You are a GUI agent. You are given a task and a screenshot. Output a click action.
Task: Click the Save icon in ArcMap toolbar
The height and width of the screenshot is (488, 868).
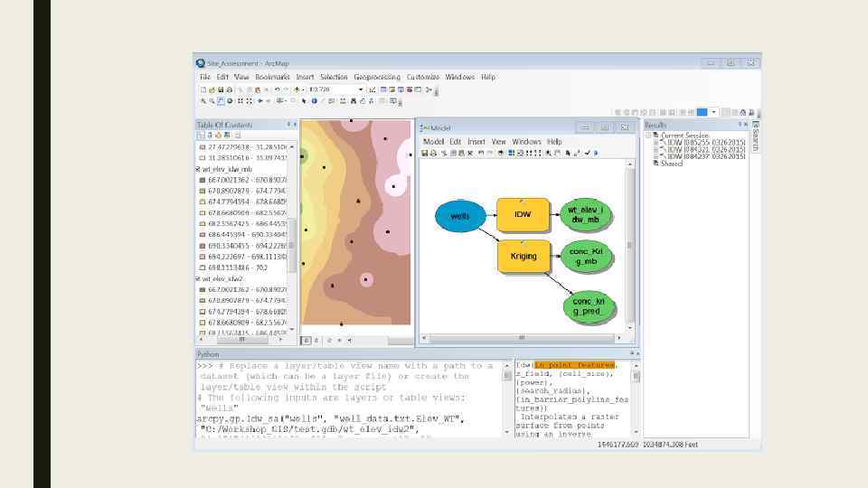coord(220,89)
